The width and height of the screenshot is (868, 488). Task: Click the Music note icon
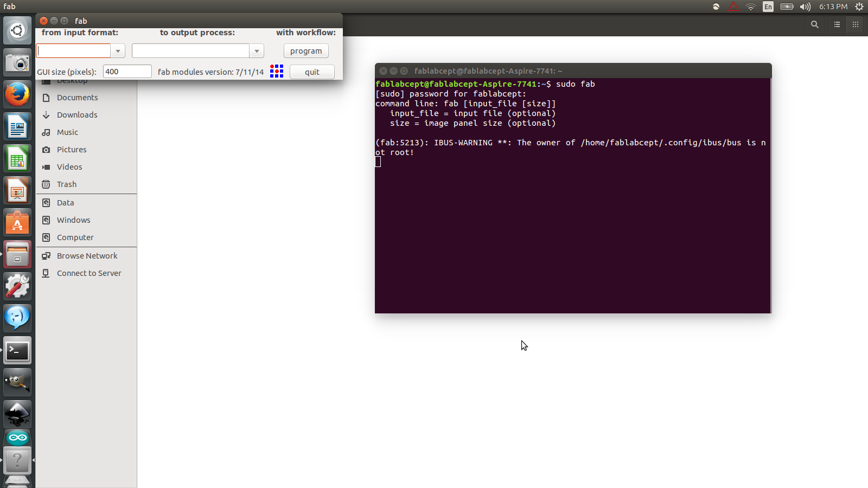click(x=46, y=132)
